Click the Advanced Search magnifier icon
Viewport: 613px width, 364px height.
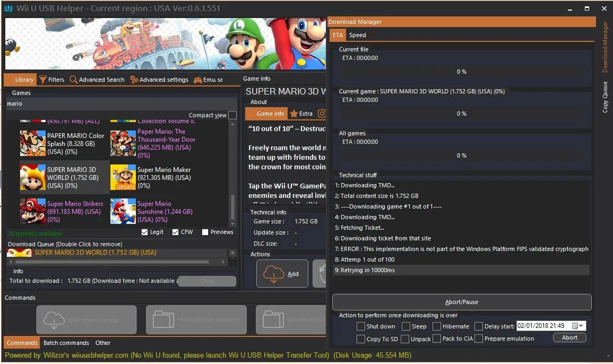(73, 80)
